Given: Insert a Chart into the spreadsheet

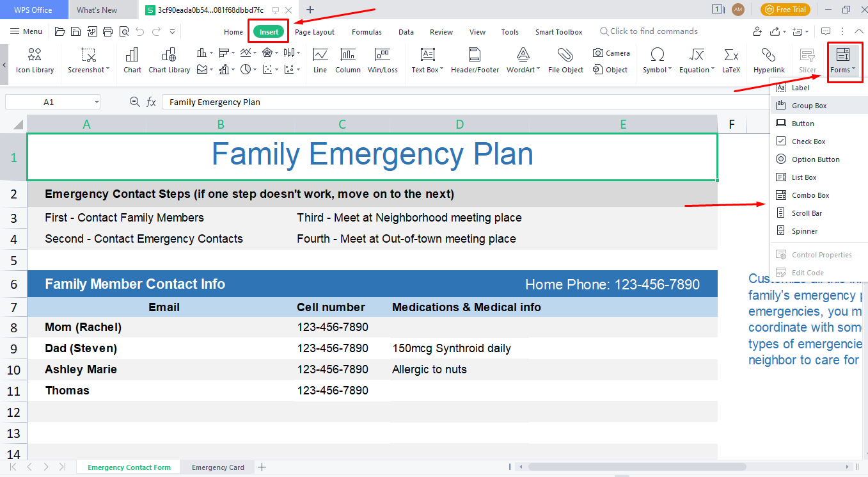Looking at the screenshot, I should click(x=132, y=61).
